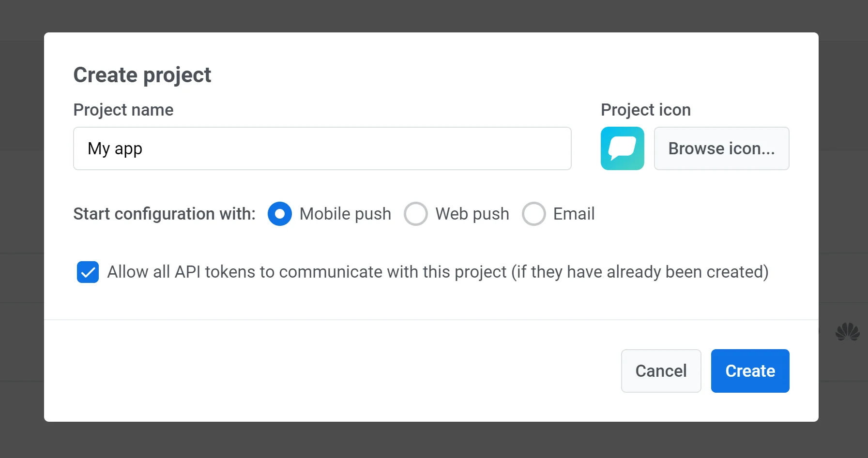Click the Start configuration with label
Viewport: 868px width, 458px height.
(x=164, y=214)
